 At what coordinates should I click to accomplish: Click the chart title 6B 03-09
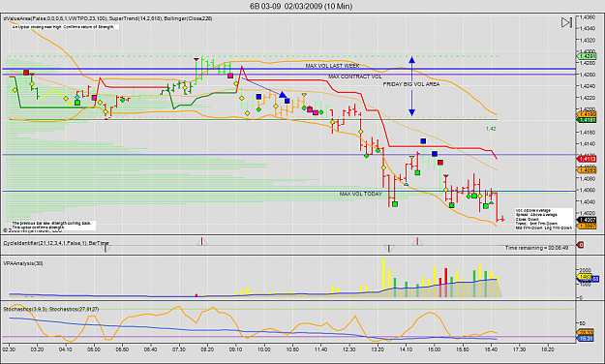301,6
